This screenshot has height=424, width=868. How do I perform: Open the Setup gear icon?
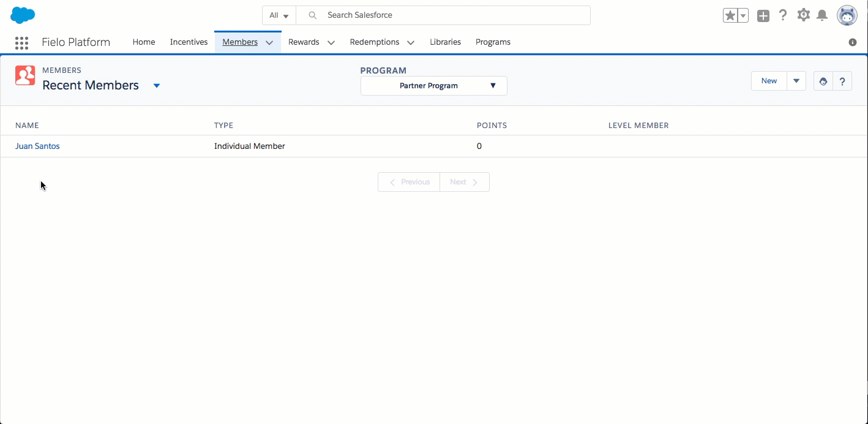coord(804,15)
